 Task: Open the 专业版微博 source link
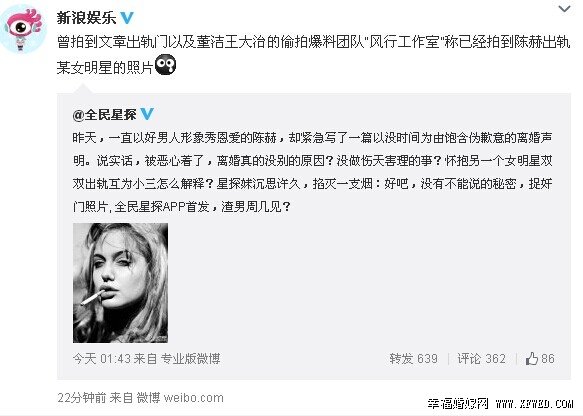190,359
